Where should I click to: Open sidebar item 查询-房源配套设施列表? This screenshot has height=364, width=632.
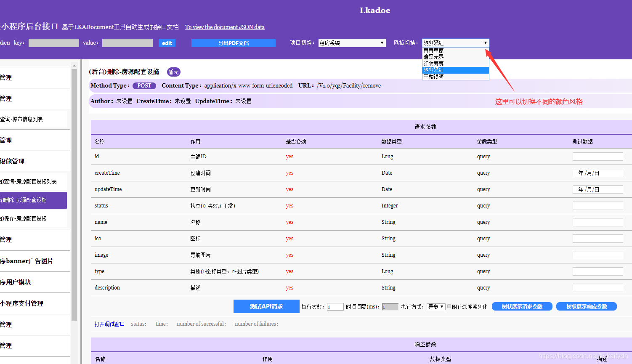pyautogui.click(x=33, y=182)
